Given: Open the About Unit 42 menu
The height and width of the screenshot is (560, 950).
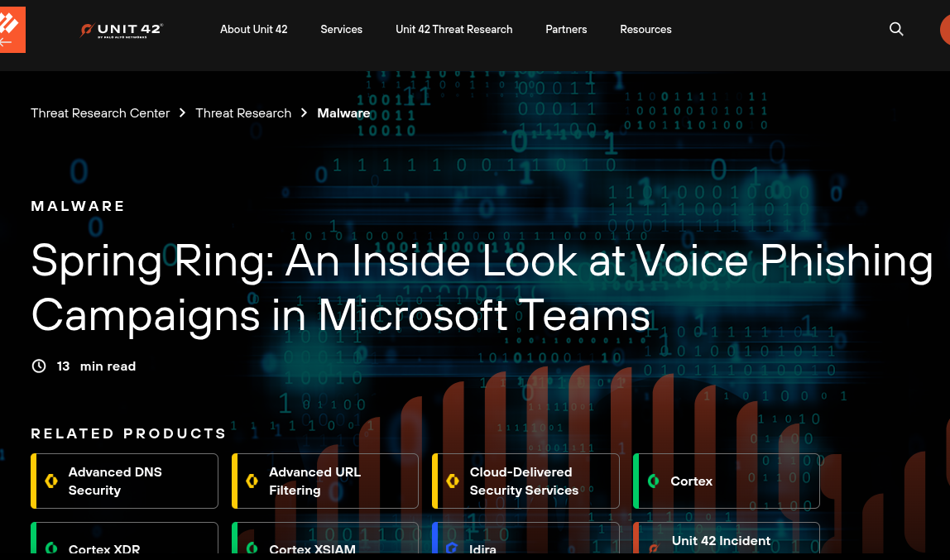Looking at the screenshot, I should pos(254,29).
